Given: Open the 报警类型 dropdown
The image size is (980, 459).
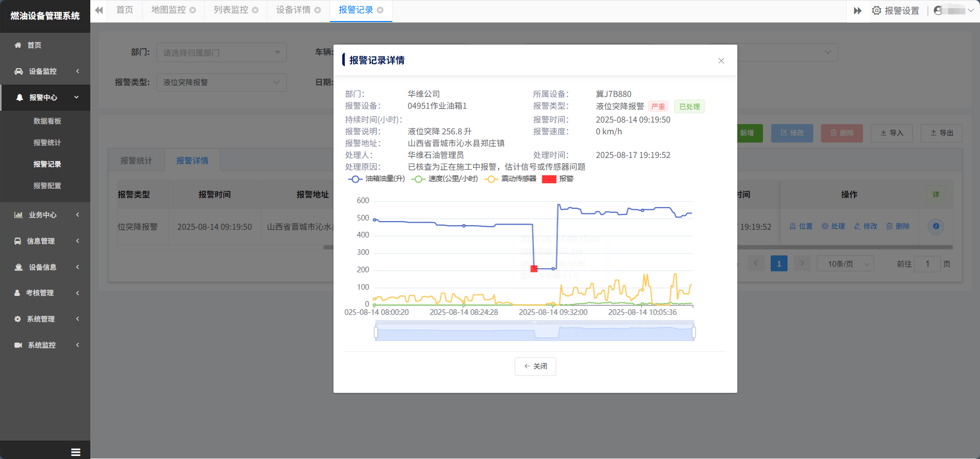Looking at the screenshot, I should tap(221, 83).
